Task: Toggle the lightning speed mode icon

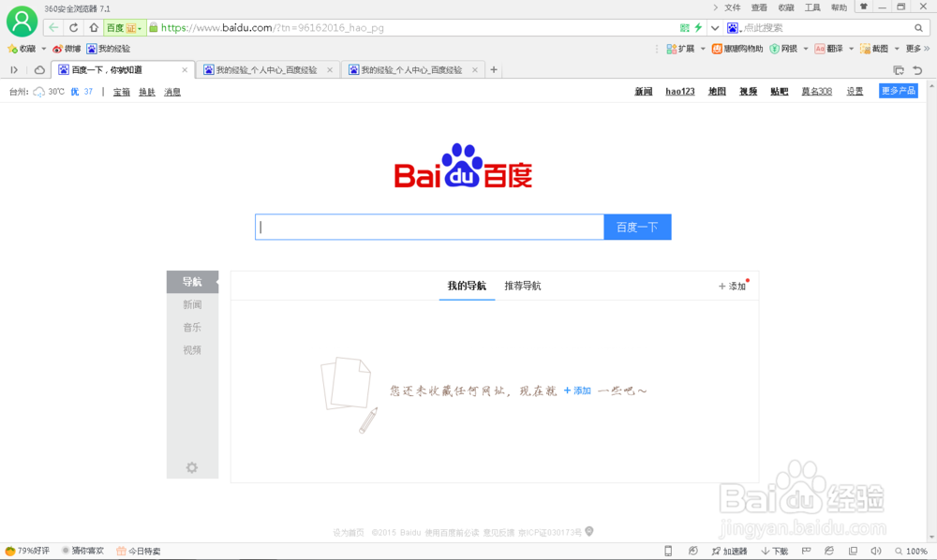Action: pyautogui.click(x=698, y=27)
